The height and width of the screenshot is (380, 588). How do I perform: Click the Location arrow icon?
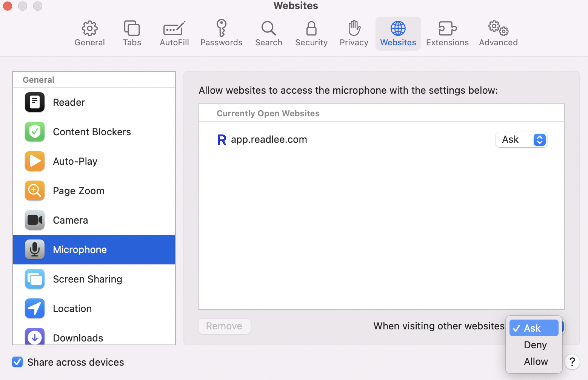click(x=35, y=309)
